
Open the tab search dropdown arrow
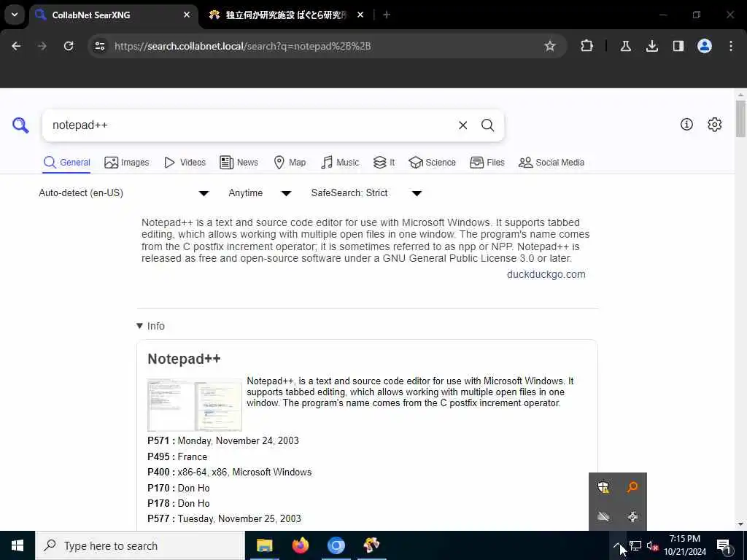[x=15, y=15]
